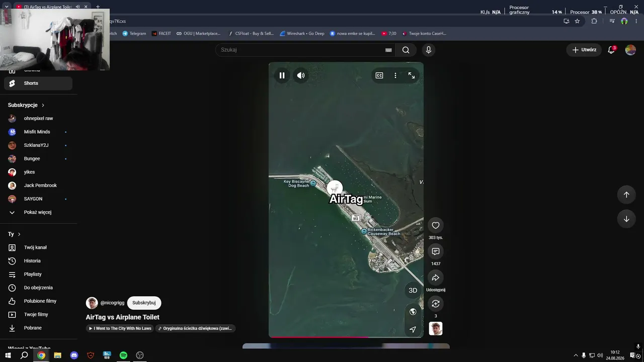Pause the Shorts video
The width and height of the screenshot is (644, 362).
[282, 75]
